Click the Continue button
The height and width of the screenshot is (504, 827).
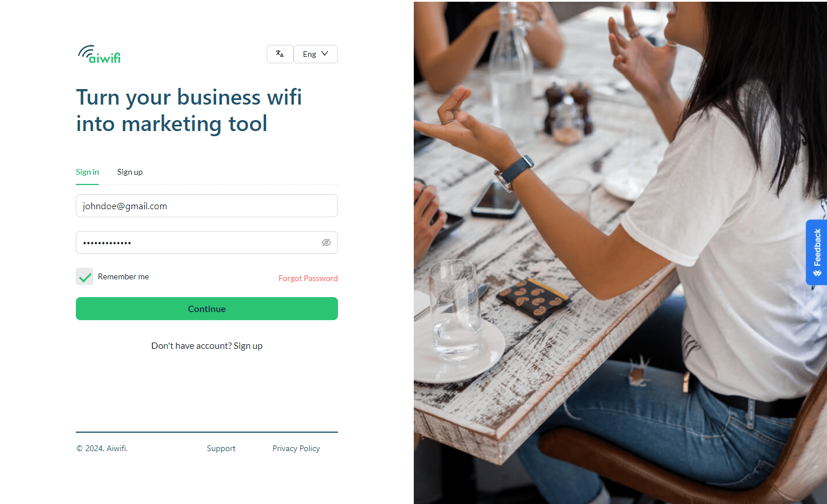click(207, 309)
